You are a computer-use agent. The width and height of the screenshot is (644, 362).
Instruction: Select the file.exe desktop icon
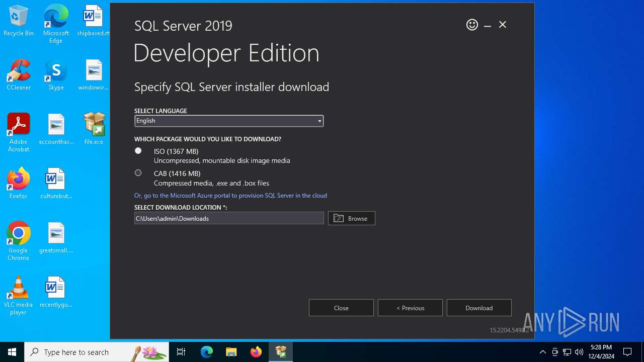point(94,129)
